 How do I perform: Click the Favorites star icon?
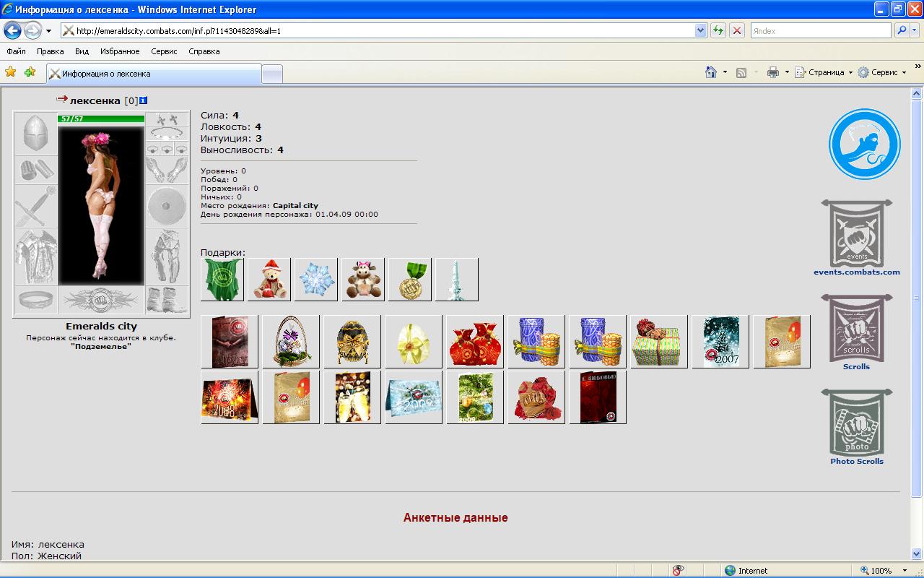point(11,72)
